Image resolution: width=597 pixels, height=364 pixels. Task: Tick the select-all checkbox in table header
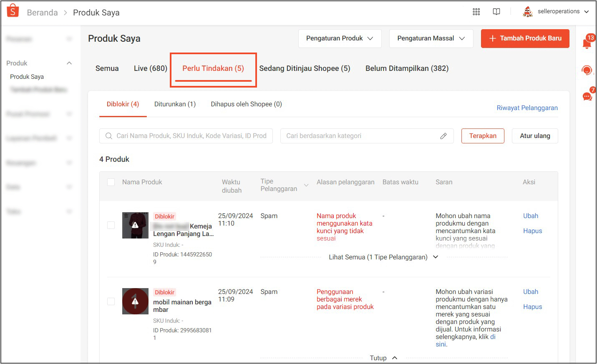pos(111,182)
